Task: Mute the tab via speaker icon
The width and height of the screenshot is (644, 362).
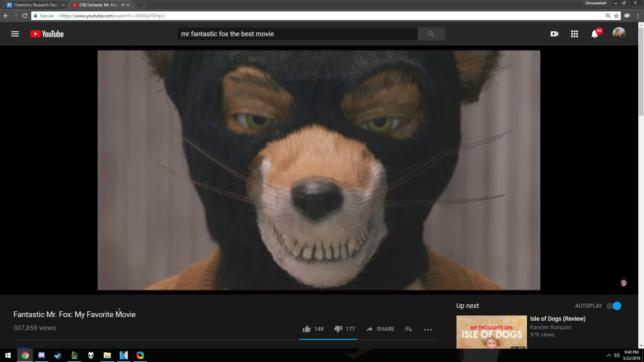Action: point(123,5)
